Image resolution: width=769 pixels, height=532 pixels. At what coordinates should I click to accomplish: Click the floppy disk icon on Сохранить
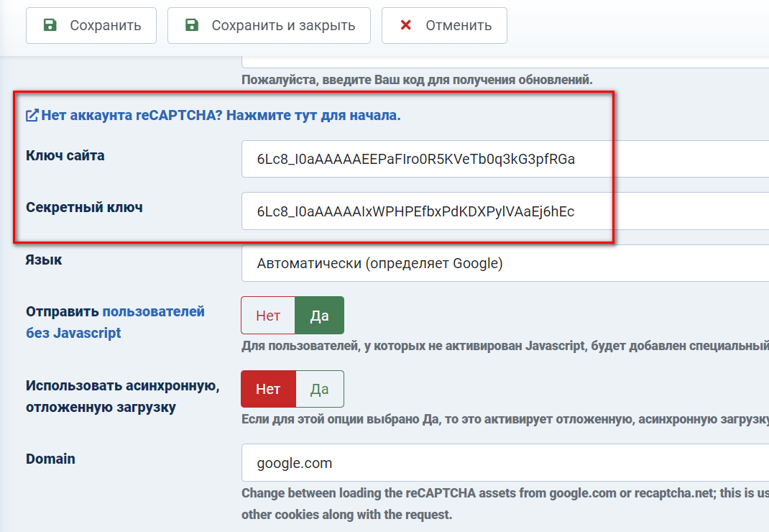click(50, 26)
